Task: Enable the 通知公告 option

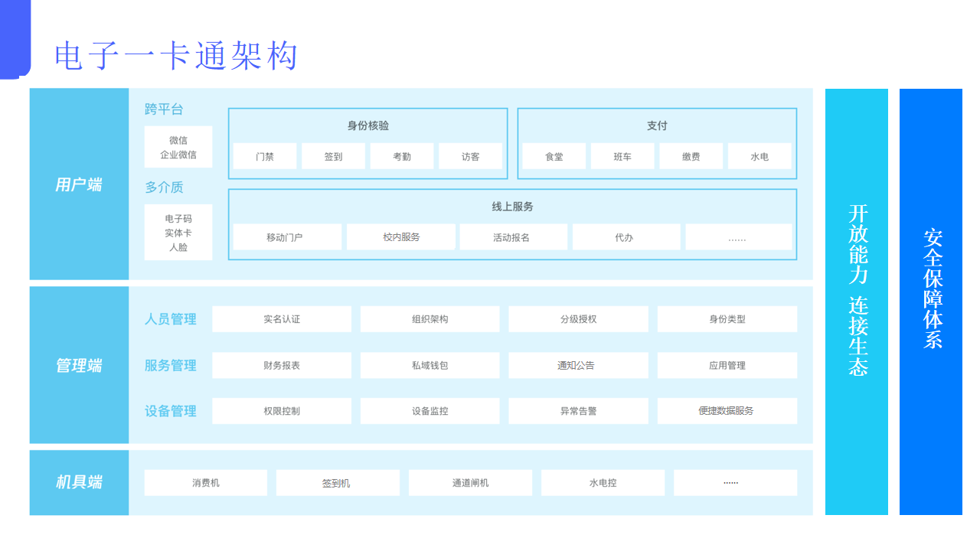Action: point(579,365)
